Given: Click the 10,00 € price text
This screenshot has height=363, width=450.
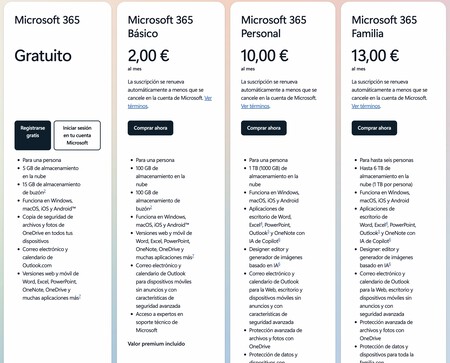Looking at the screenshot, I should coord(265,56).
